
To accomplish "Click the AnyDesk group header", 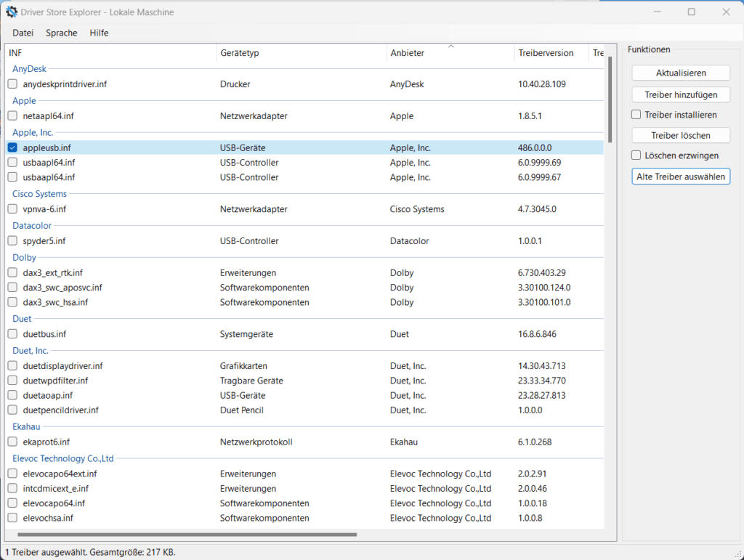I will coord(29,69).
